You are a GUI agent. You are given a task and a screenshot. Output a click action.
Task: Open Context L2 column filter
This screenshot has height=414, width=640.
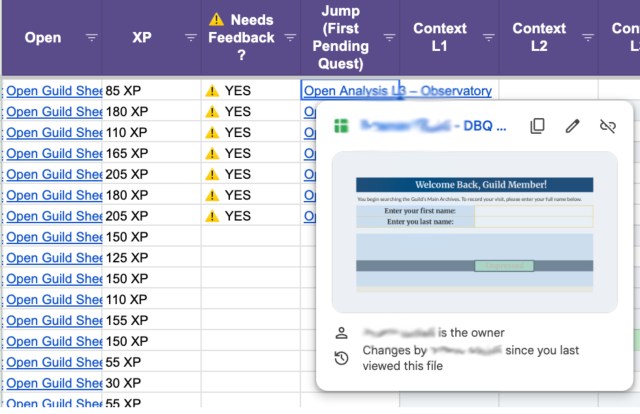587,38
